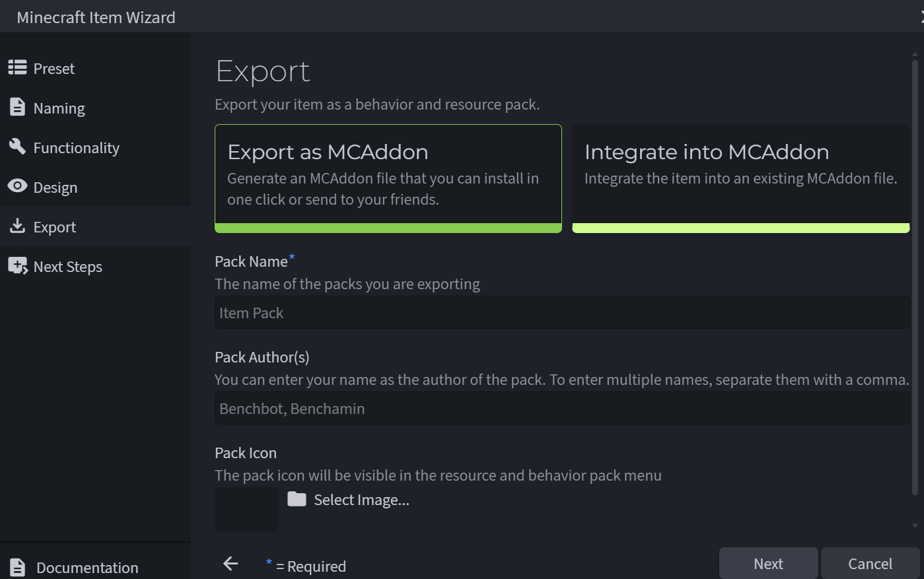Screen dimensions: 924x579
Task: Click the vertical scrollbar of the Export page
Action: pyautogui.click(x=915, y=277)
